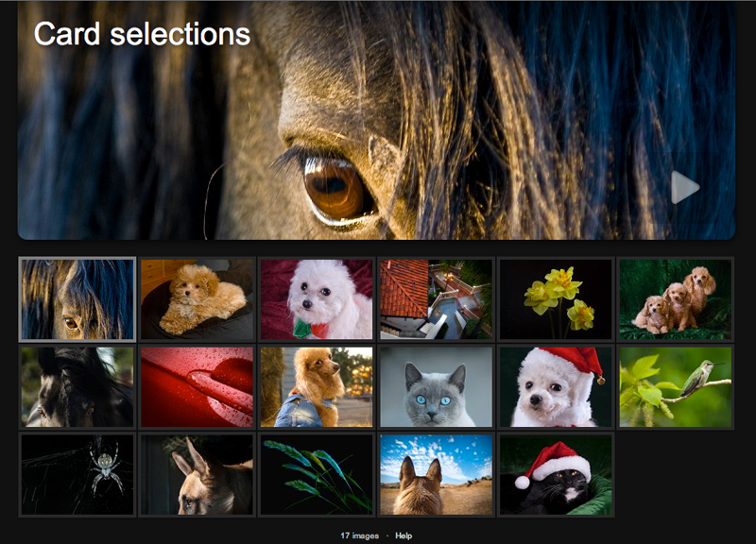Open the white dog in Santa hat thumbnail

click(556, 387)
